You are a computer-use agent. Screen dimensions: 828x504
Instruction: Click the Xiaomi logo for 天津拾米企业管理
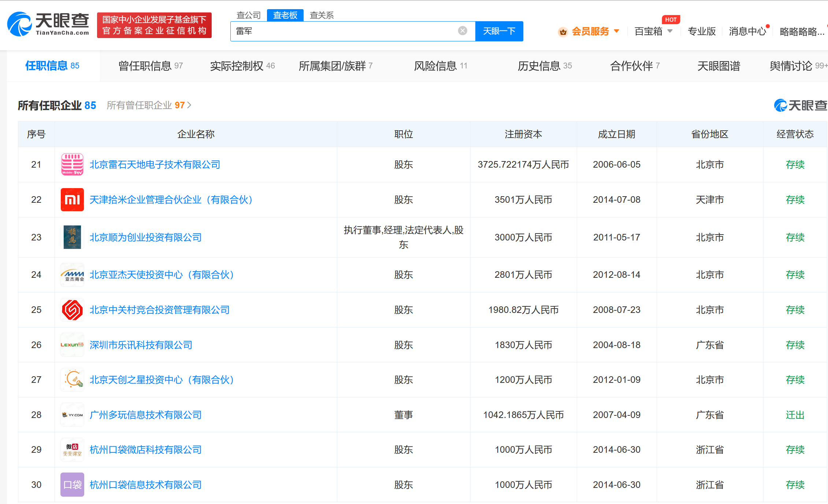click(72, 200)
